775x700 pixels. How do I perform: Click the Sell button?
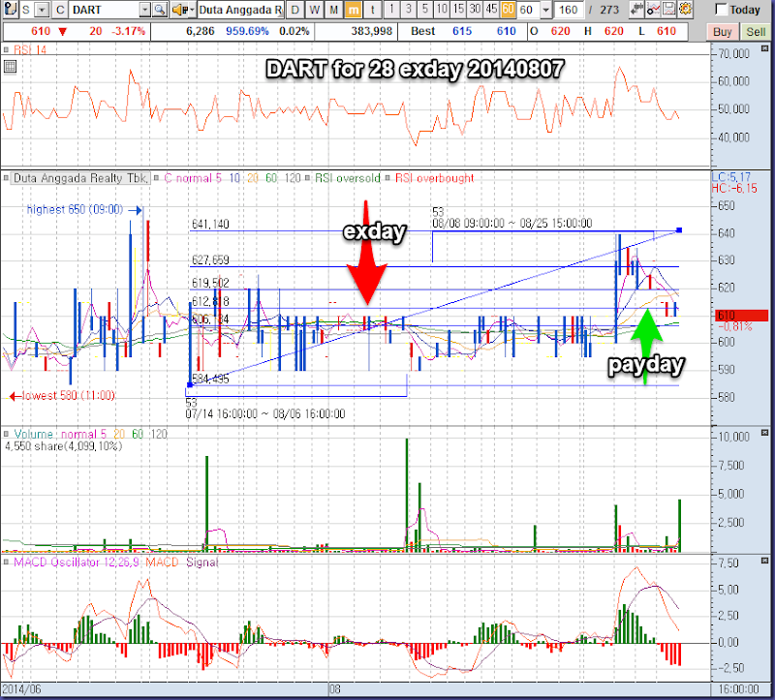[x=756, y=32]
